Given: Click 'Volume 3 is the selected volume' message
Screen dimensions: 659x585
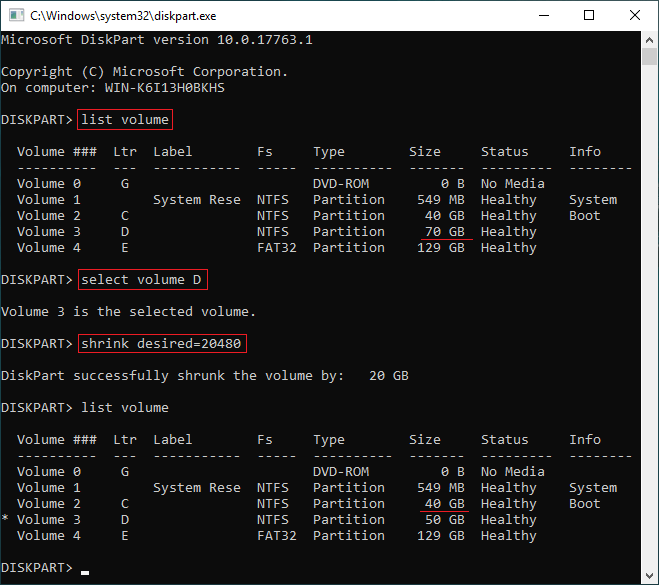Looking at the screenshot, I should [129, 312].
